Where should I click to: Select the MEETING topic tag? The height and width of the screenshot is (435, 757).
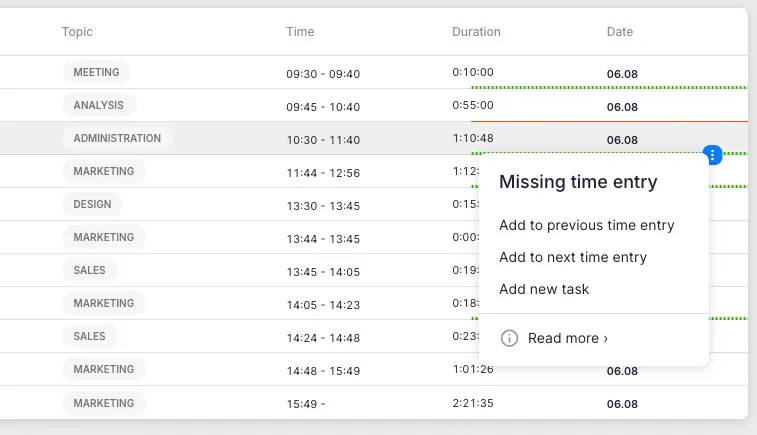click(x=97, y=72)
